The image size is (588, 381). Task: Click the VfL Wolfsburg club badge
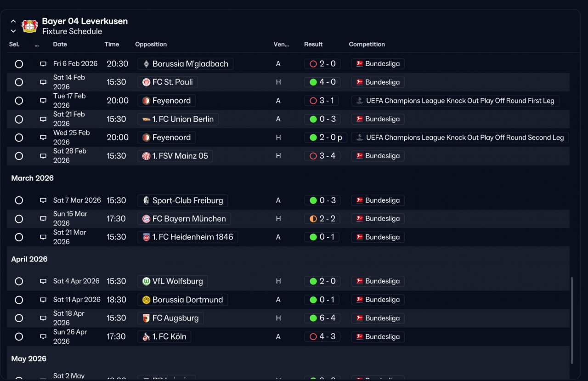146,281
